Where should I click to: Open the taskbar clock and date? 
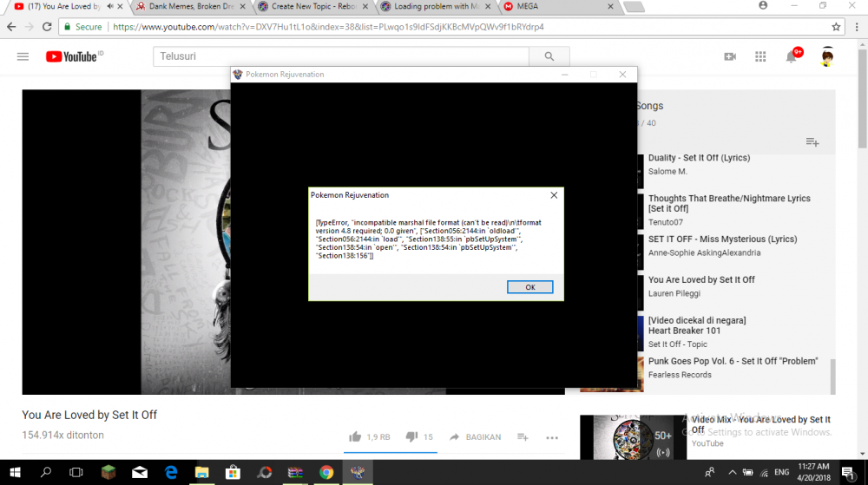point(814,472)
